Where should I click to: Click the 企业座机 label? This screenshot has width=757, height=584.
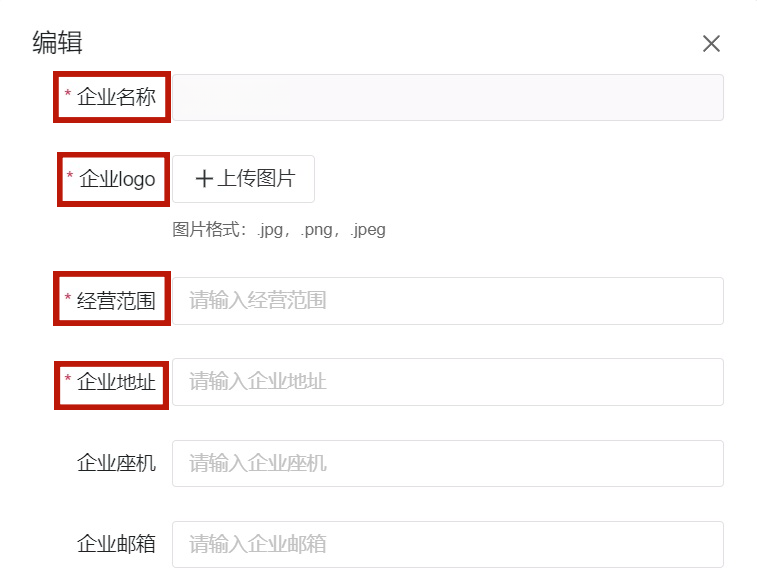pyautogui.click(x=116, y=464)
